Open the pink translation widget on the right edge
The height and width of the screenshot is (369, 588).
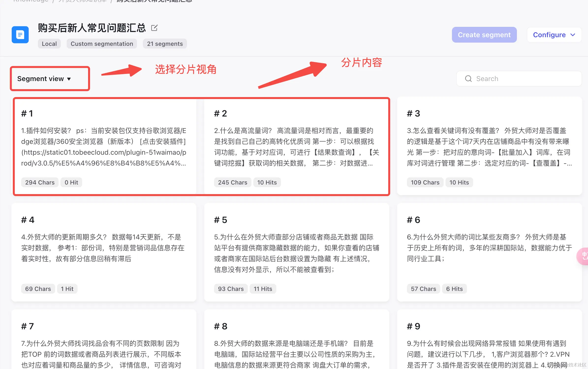pos(584,256)
